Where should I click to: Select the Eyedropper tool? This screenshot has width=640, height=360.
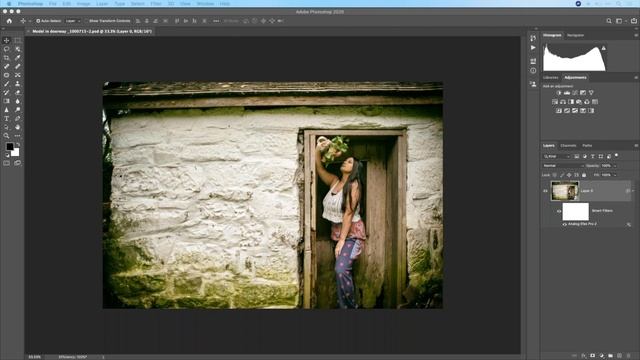point(18,58)
